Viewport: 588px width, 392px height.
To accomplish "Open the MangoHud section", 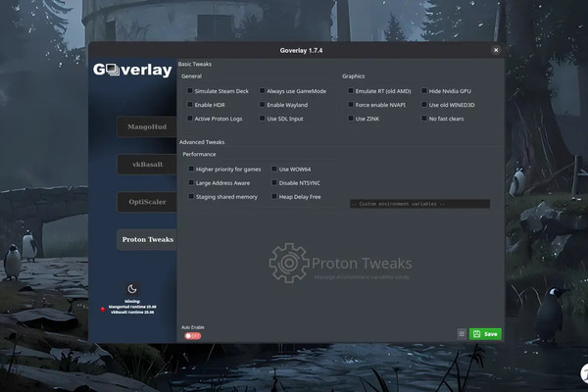I will pos(147,126).
